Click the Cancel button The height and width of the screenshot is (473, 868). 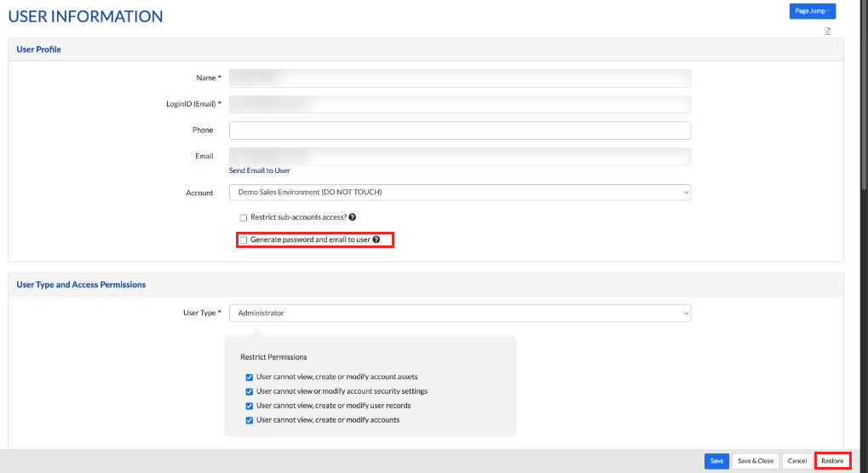point(797,461)
